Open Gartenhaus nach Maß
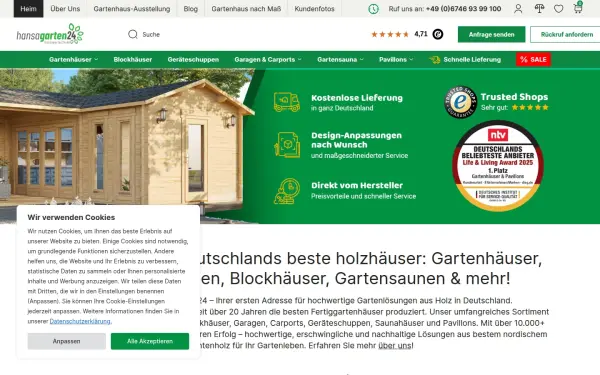This screenshot has height=375, width=600. [x=246, y=8]
